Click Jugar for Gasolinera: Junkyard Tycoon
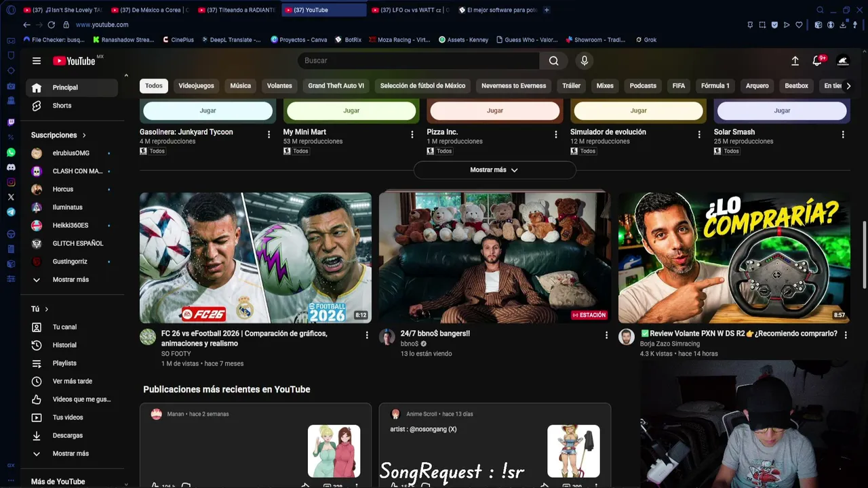Screen dimensions: 868x488 pos(208,110)
